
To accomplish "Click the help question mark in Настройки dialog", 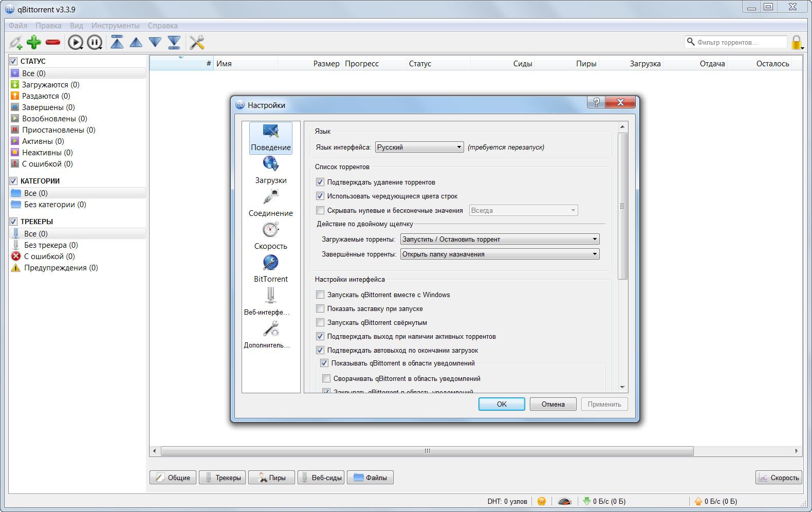I will tap(596, 102).
